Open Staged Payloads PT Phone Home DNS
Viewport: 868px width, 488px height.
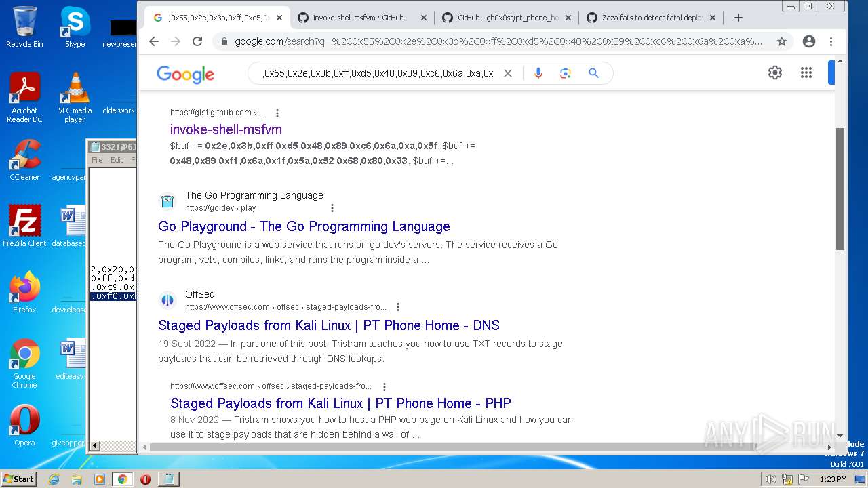tap(329, 325)
